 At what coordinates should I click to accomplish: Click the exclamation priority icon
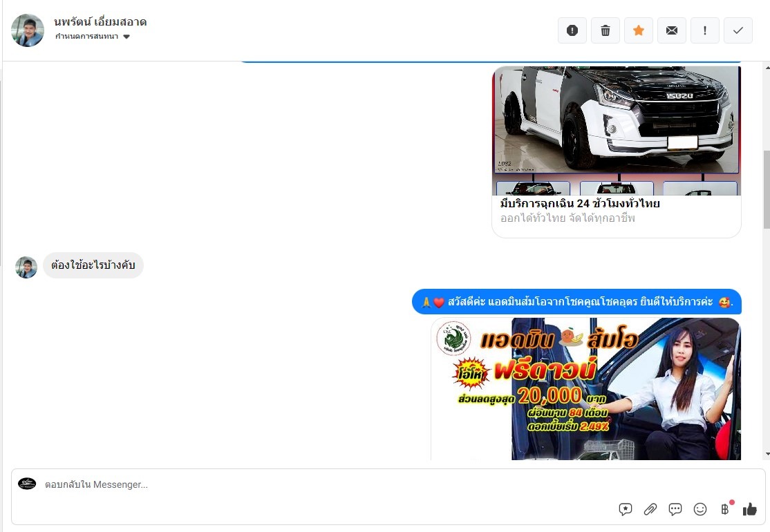(705, 30)
